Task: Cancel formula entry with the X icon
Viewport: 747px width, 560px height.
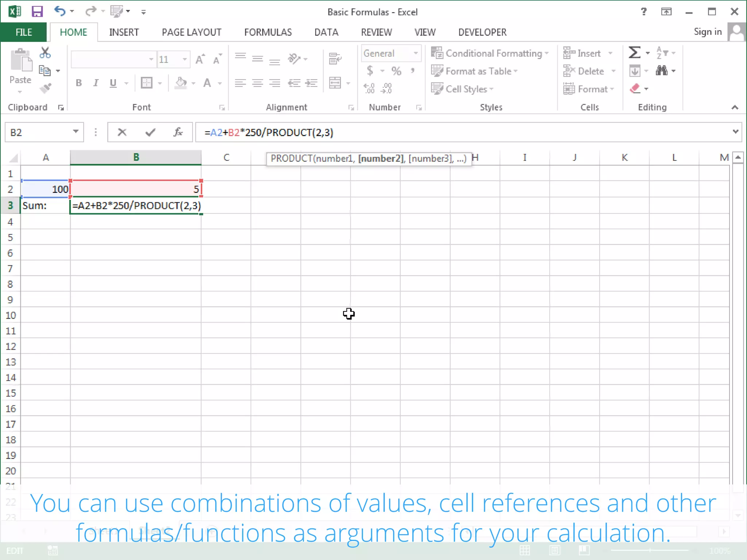Action: click(122, 132)
